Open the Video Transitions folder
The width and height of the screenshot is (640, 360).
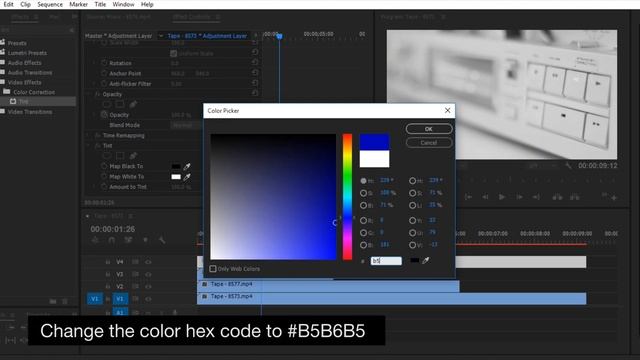(30, 111)
